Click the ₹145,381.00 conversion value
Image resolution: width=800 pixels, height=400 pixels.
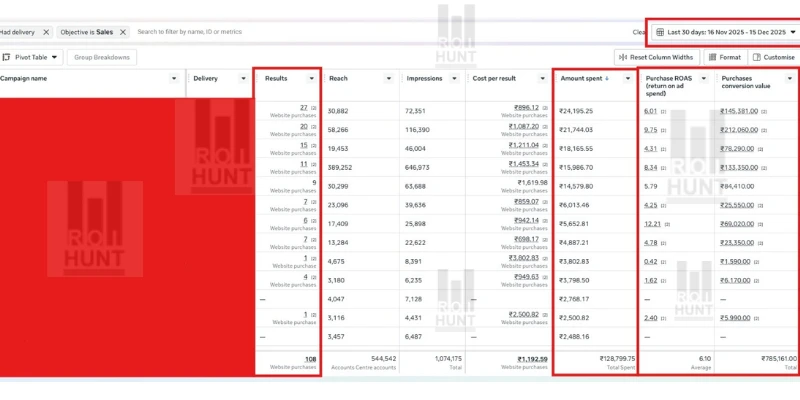click(x=739, y=111)
